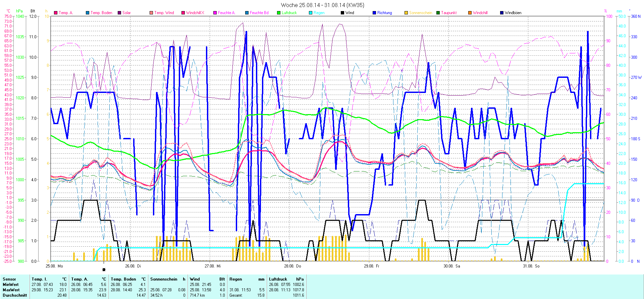Click the 31.08. So date label

531,266
